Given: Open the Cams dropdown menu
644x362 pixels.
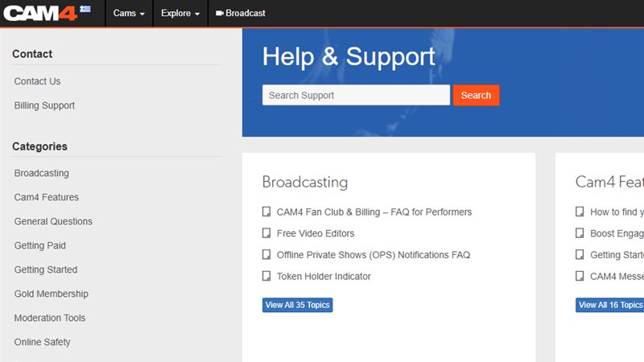Looking at the screenshot, I should point(129,13).
